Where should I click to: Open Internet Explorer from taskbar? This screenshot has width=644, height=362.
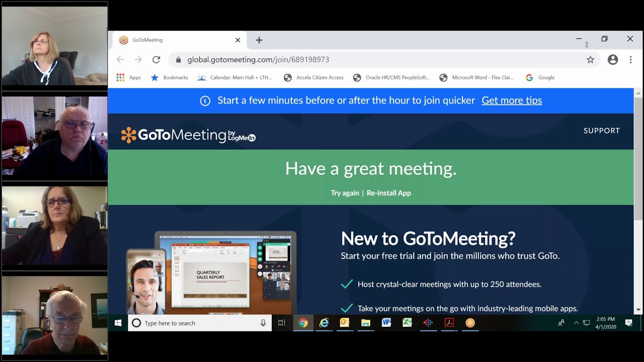tap(324, 323)
